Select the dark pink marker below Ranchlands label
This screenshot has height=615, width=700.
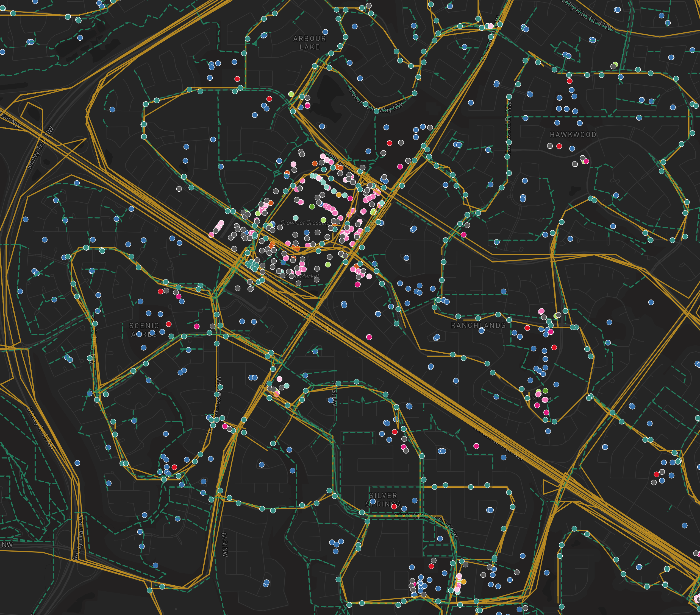551,332
